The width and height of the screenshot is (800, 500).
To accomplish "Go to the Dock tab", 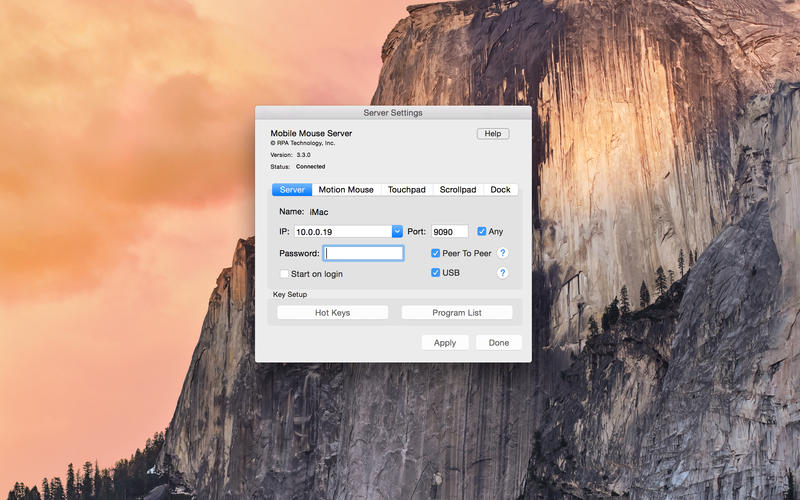I will tap(500, 190).
